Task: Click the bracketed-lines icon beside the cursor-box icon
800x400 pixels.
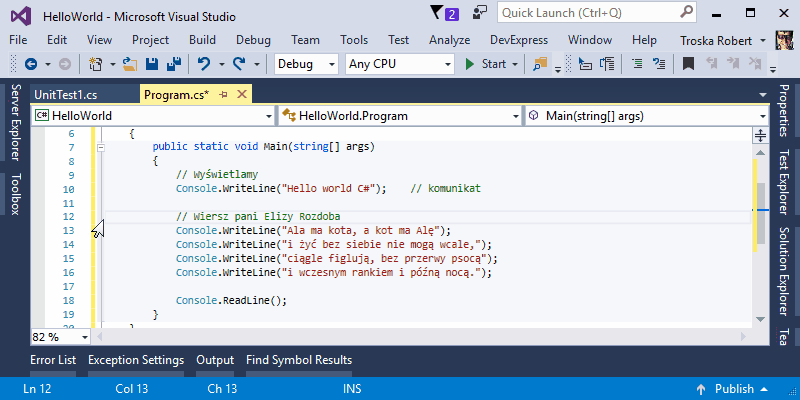Action: click(607, 64)
